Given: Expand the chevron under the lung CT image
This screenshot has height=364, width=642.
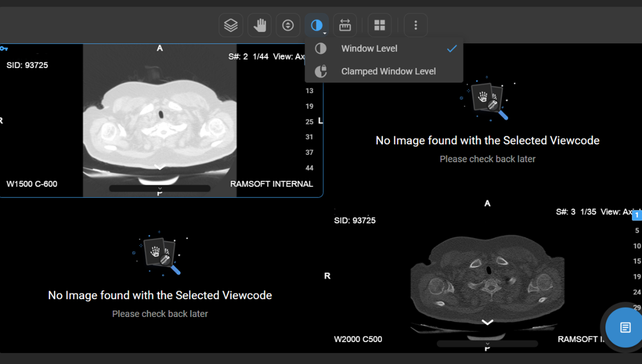Looking at the screenshot, I should 160,167.
